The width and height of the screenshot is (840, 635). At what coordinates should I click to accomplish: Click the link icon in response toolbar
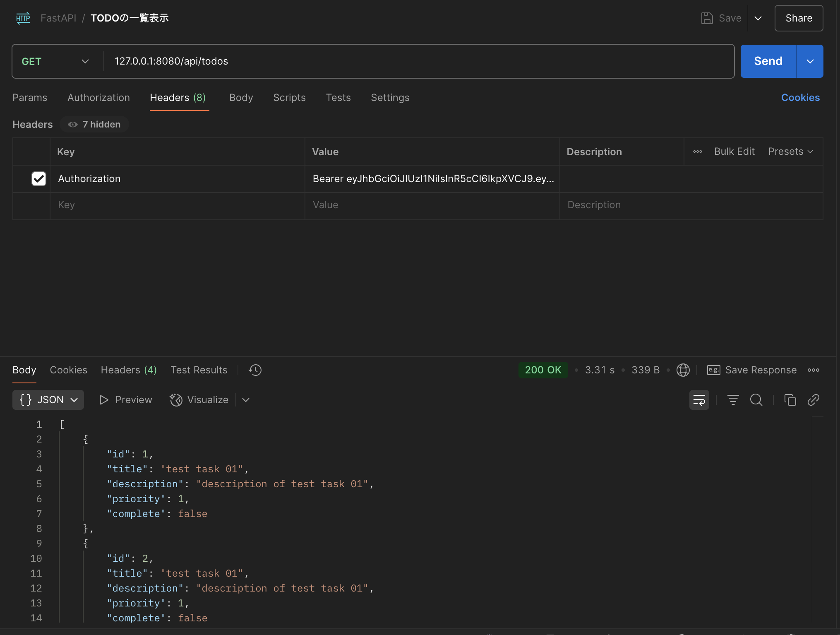pyautogui.click(x=813, y=400)
